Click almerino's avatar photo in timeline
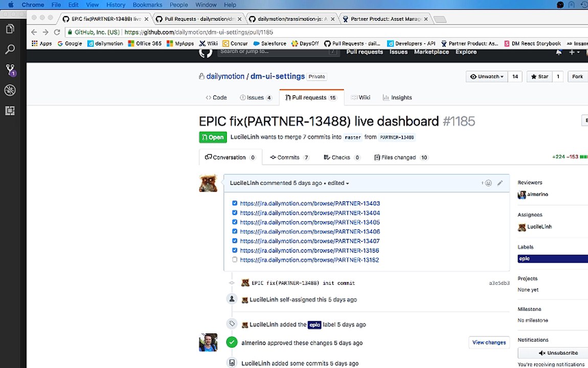The width and height of the screenshot is (588, 368). 208,342
